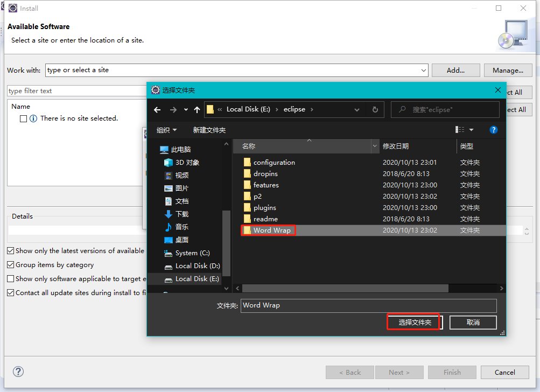Click the search magnifier in 搜索 box
This screenshot has height=392, width=540.
(x=402, y=109)
